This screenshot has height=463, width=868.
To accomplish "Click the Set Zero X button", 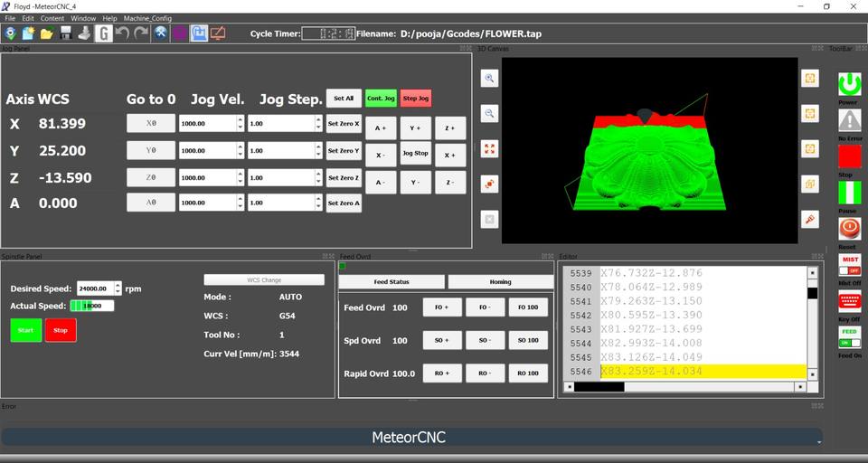I will [344, 124].
